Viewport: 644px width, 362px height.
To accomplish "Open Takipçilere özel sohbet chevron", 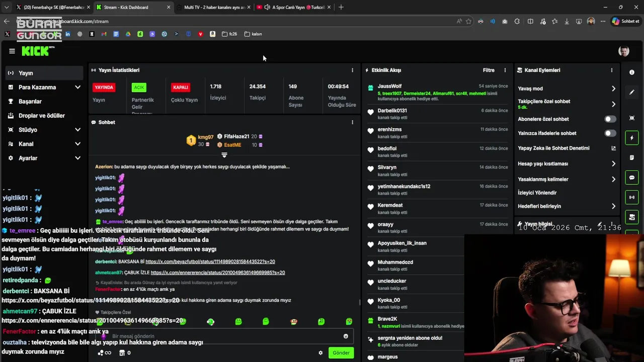I will point(613,104).
